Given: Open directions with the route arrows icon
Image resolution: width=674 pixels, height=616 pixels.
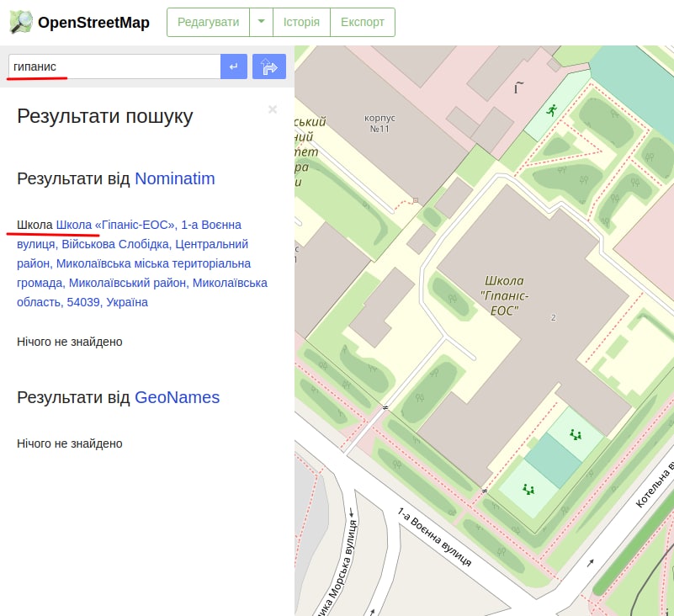Looking at the screenshot, I should click(269, 66).
